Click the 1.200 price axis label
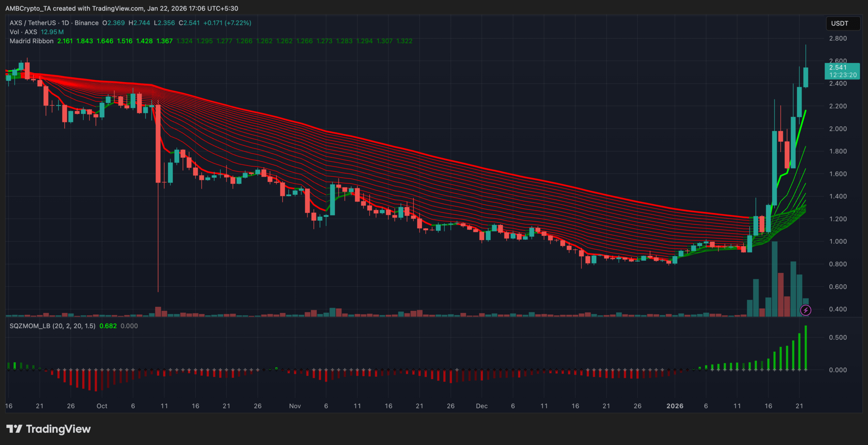The image size is (868, 445). coord(838,219)
